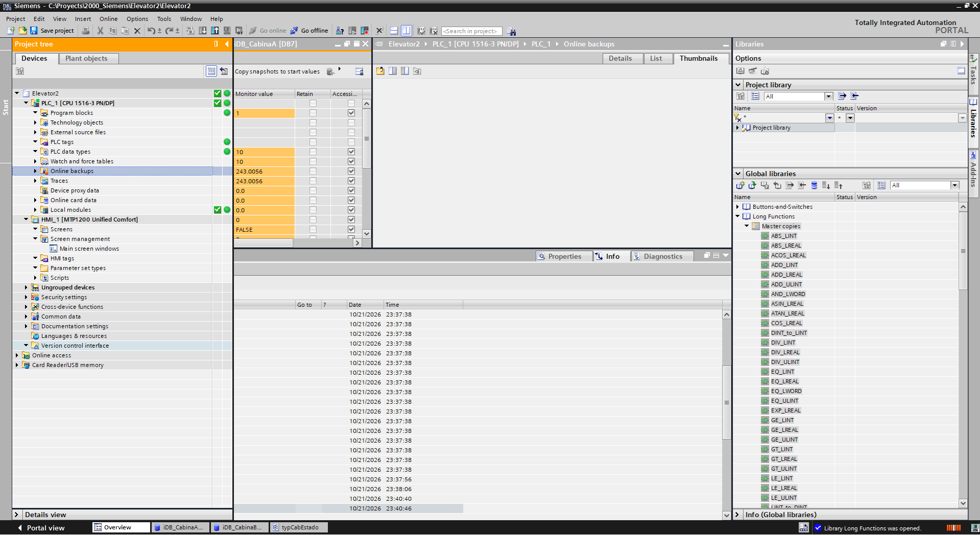Click the Download to device icon
This screenshot has height=535, width=980.
coord(203,31)
